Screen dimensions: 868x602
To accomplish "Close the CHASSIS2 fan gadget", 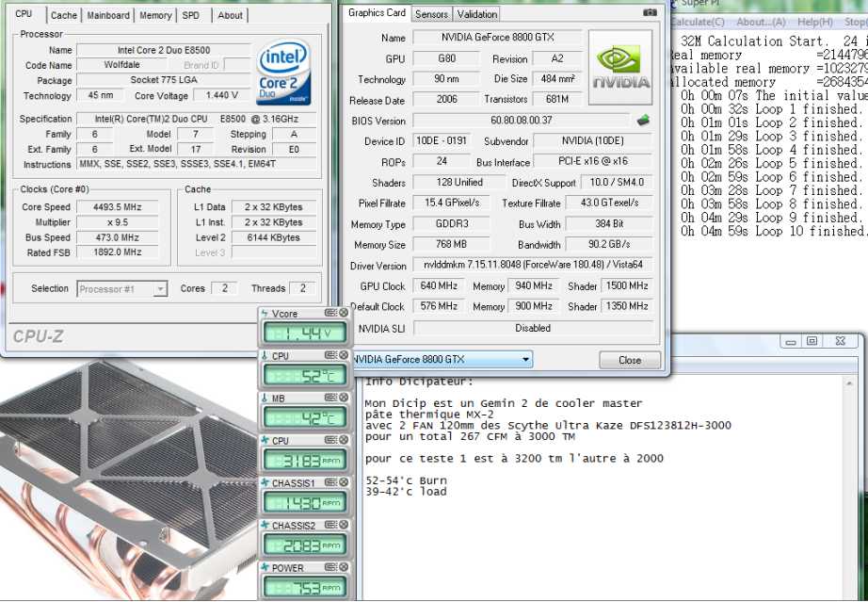I will [x=344, y=525].
